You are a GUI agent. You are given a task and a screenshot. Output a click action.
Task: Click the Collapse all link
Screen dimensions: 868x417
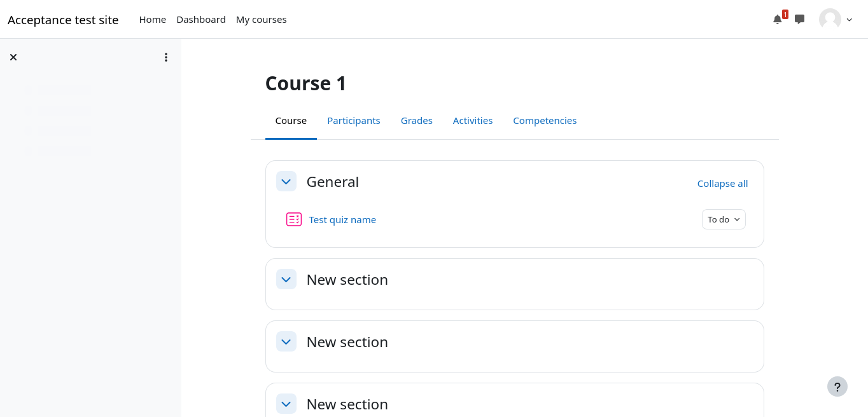(722, 184)
